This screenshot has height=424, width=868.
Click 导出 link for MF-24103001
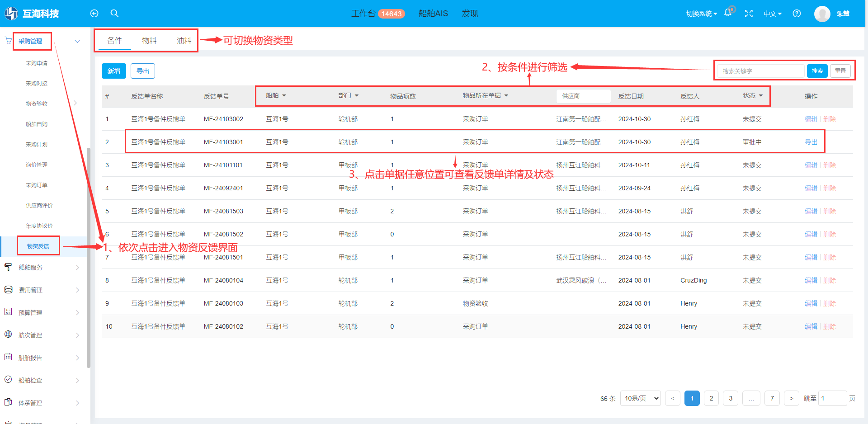(x=811, y=142)
